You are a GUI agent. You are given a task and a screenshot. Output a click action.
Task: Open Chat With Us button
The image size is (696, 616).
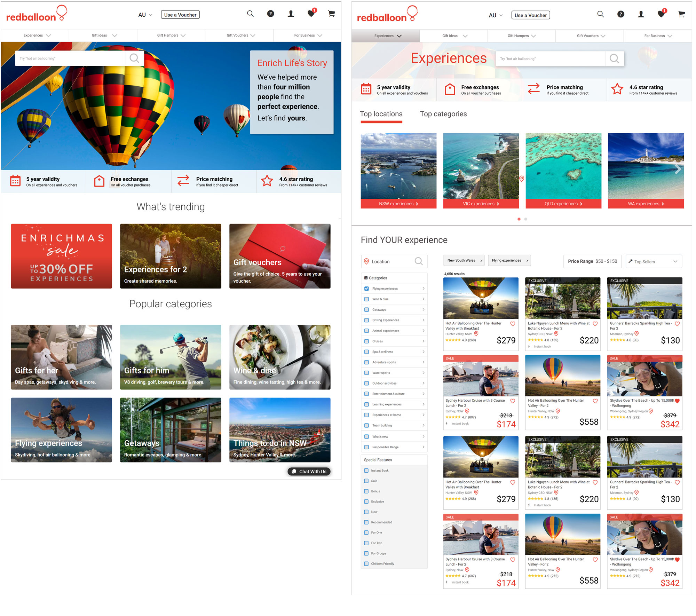pos(309,471)
